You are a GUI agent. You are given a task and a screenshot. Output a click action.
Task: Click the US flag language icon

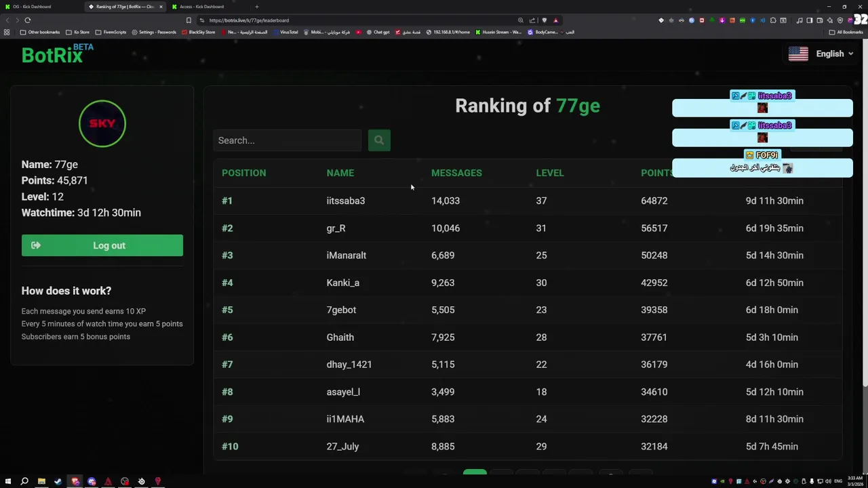(x=798, y=54)
